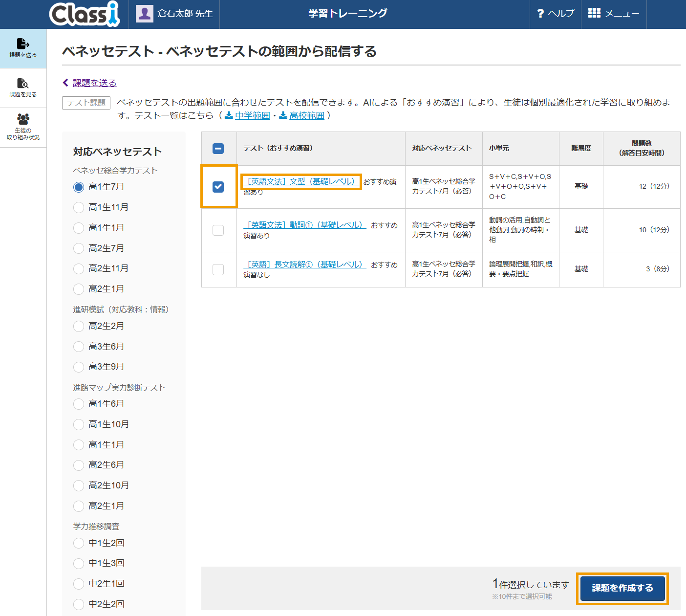
Task: Check the 動詞①（基礎レベル） test checkbox
Action: (x=218, y=230)
